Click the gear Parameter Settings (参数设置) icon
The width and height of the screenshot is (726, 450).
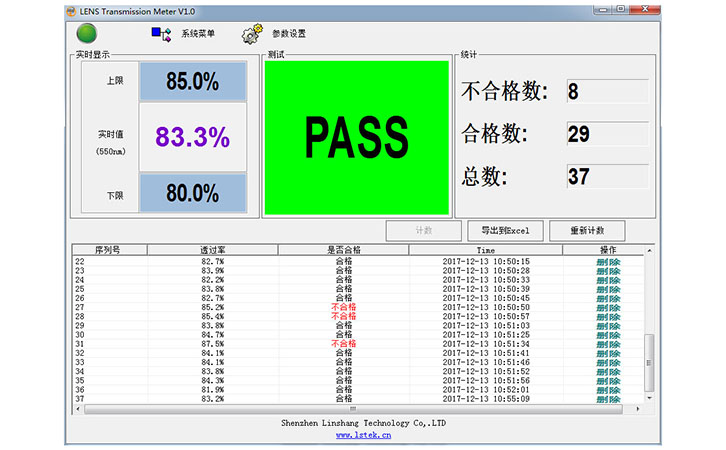[x=251, y=33]
